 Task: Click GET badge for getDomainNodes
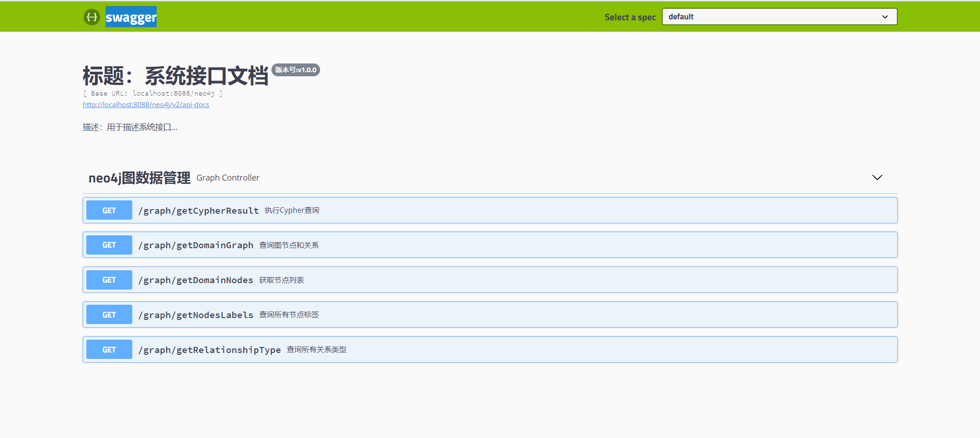point(109,280)
